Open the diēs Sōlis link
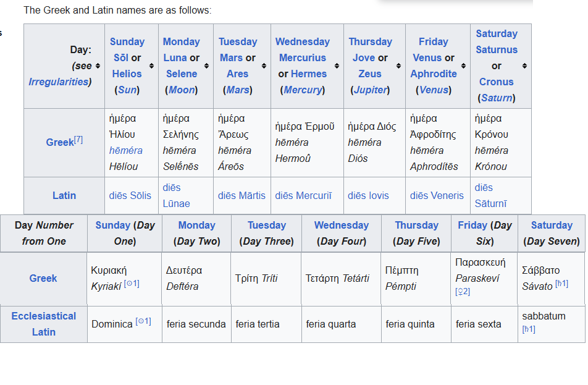The height and width of the screenshot is (385, 588). tap(130, 195)
